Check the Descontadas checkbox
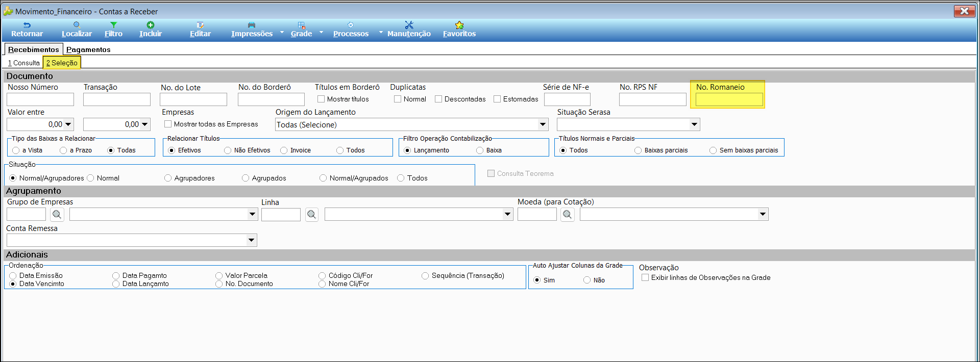Viewport: 980px width, 362px height. (x=438, y=99)
